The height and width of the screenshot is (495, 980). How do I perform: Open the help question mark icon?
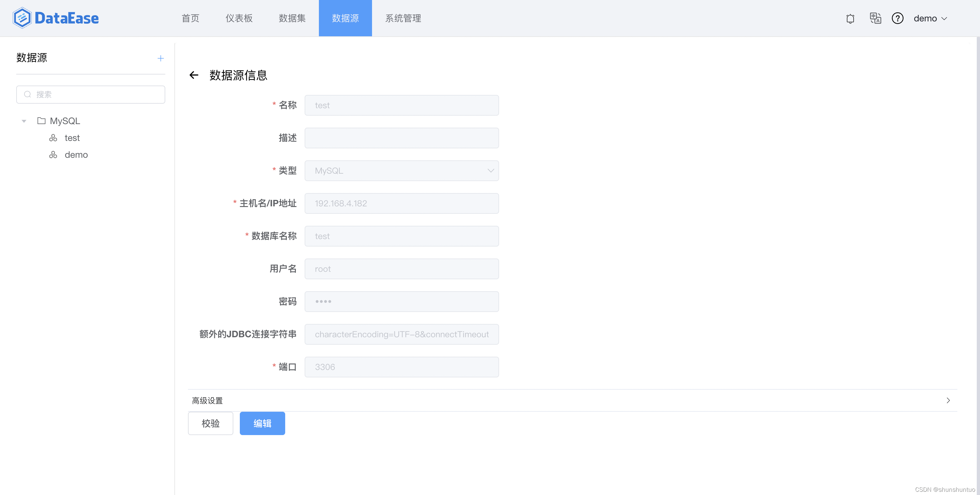click(x=897, y=18)
